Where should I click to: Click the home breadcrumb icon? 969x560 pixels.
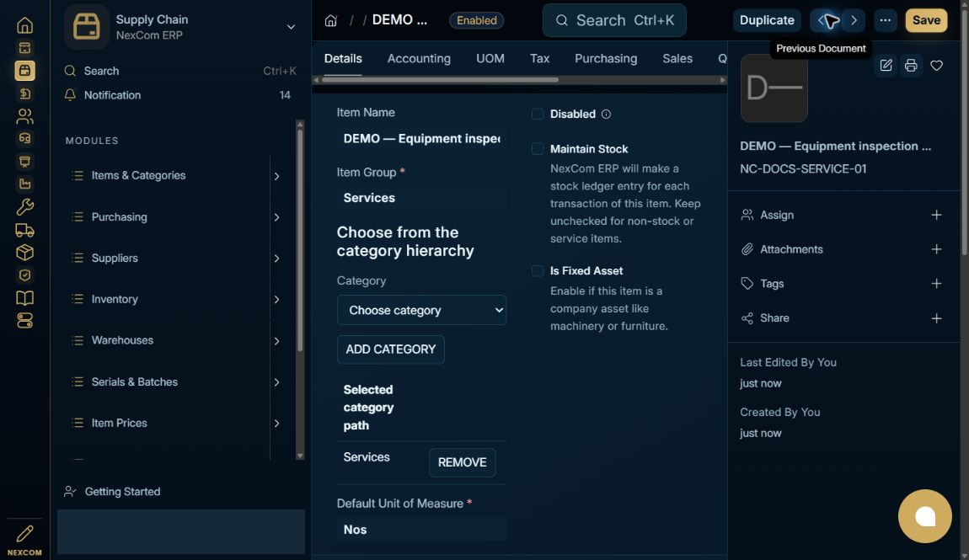[330, 20]
